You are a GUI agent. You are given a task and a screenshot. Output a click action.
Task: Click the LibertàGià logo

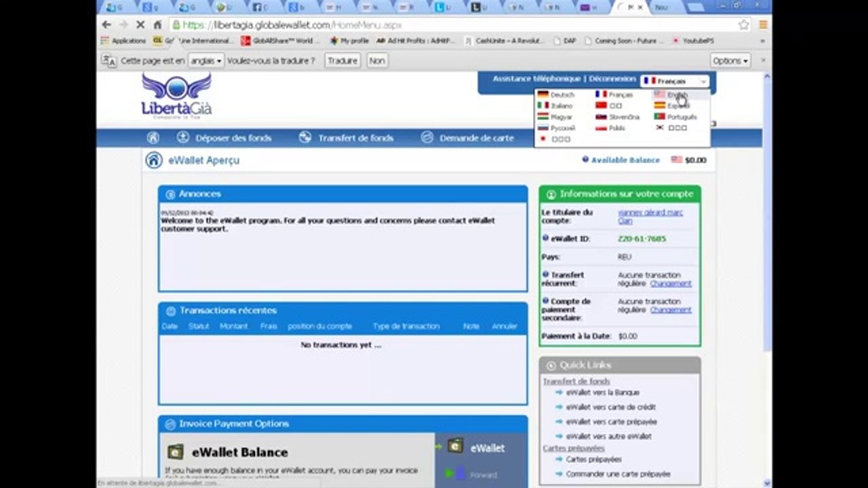(x=176, y=96)
